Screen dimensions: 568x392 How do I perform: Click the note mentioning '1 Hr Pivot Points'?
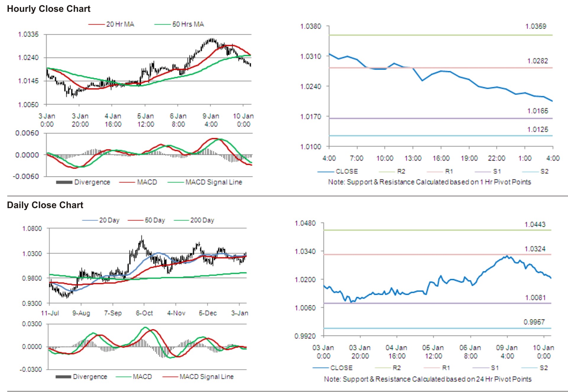click(x=430, y=182)
